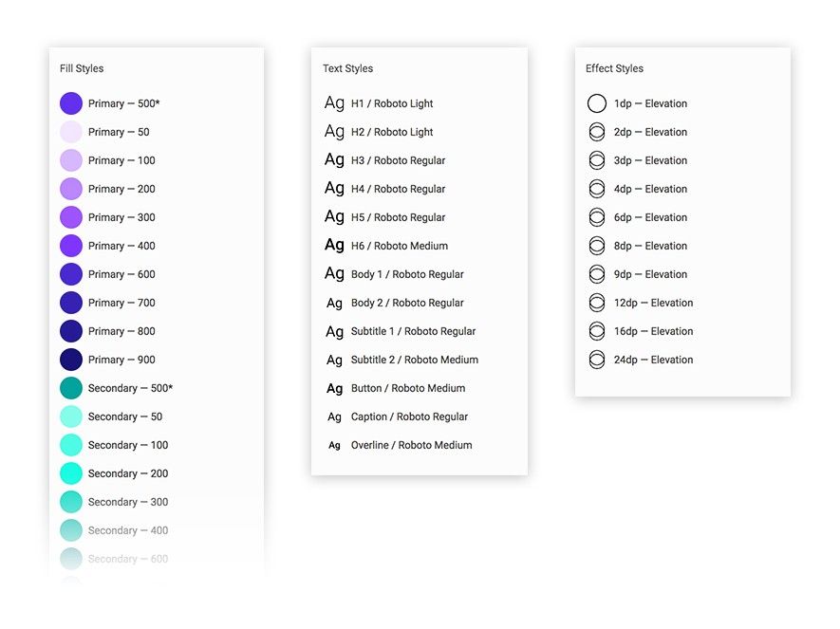Click the Fill Styles panel header
This screenshot has width=840, height=629.
point(80,68)
